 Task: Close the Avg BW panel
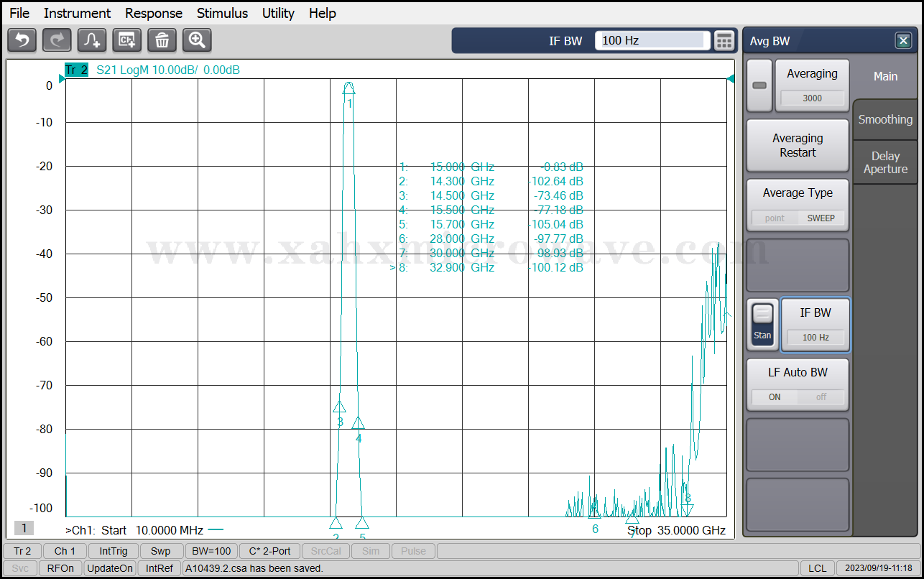903,41
